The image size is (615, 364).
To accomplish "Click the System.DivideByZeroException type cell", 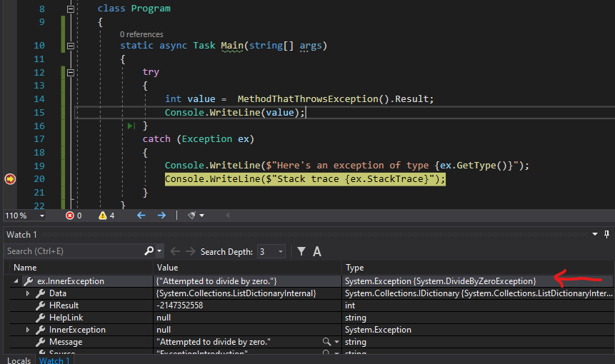I will point(441,281).
